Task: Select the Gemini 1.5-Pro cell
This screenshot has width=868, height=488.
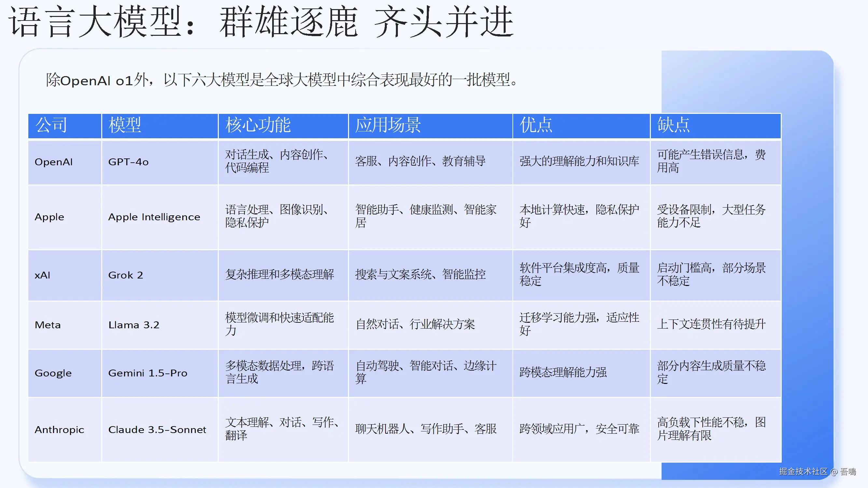Action: coord(147,373)
